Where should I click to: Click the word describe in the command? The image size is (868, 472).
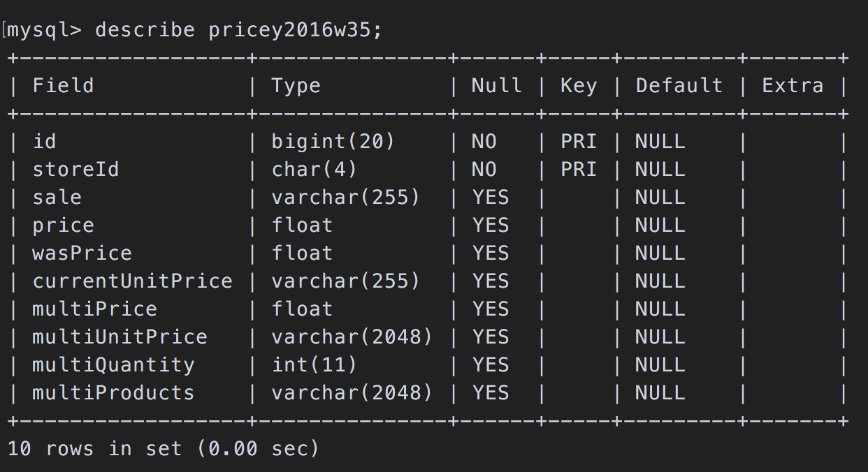pyautogui.click(x=145, y=30)
